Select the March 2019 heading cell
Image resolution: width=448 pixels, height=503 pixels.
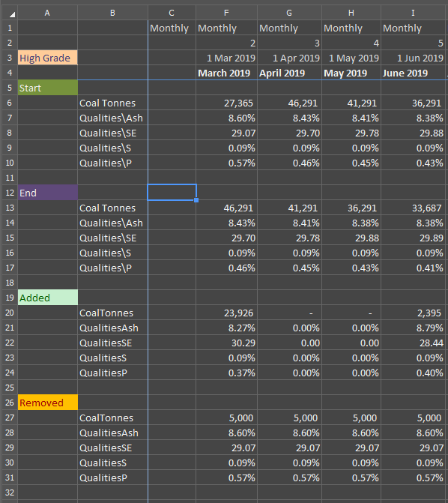point(226,73)
